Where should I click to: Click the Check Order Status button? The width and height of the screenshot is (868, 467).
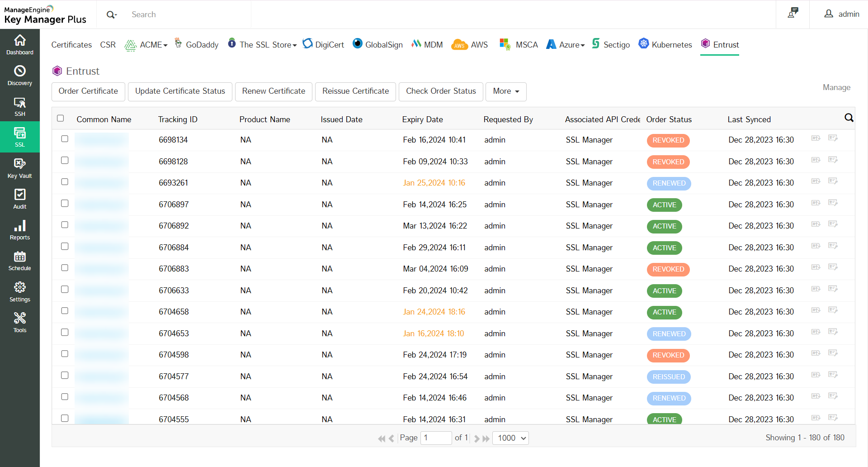point(441,91)
